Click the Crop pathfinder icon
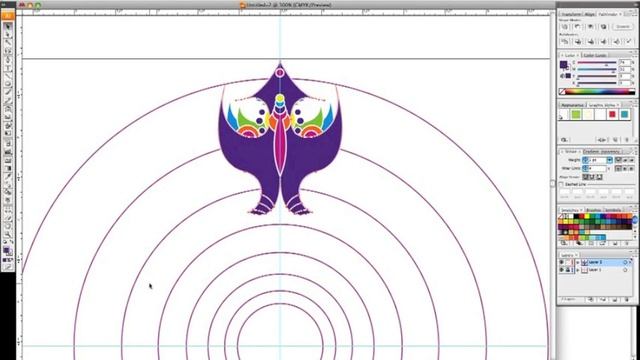Viewport: 640px width, 360px height. pyautogui.click(x=604, y=41)
